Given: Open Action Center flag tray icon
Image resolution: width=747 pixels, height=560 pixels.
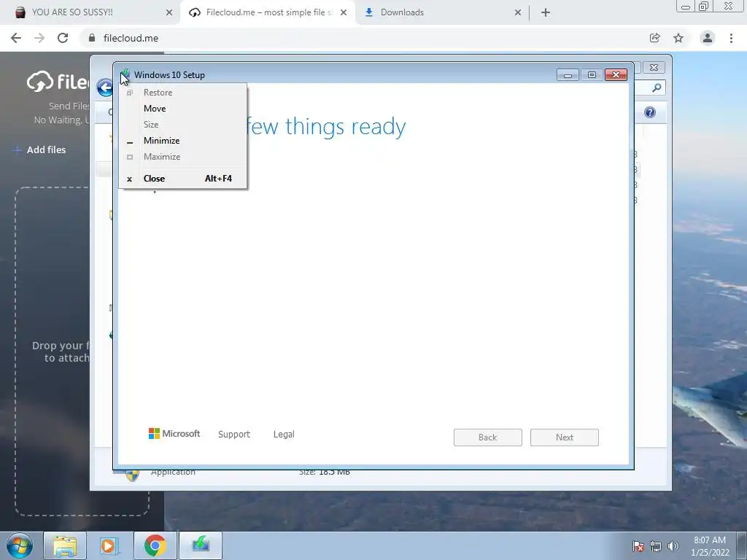Looking at the screenshot, I should (638, 546).
